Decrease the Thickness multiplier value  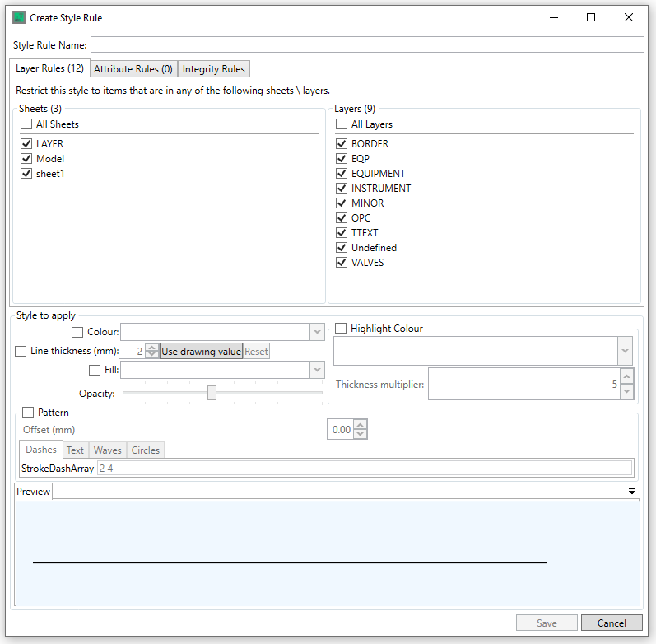tap(626, 392)
